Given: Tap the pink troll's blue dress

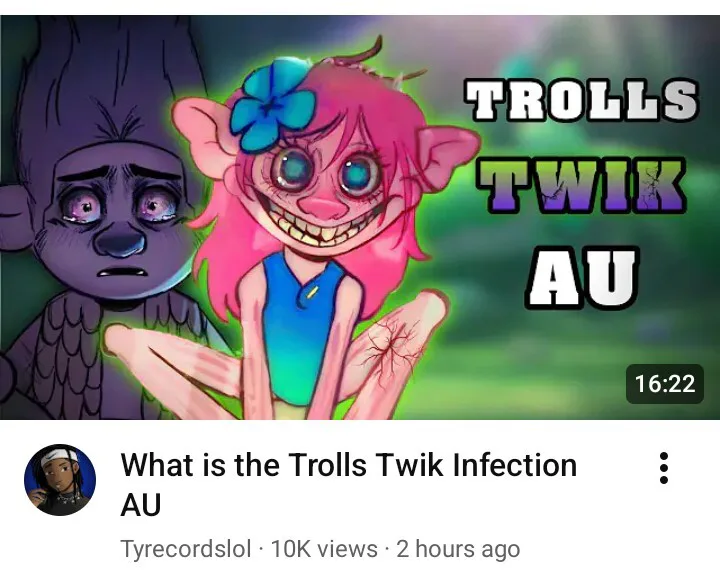Looking at the screenshot, I should (x=301, y=328).
